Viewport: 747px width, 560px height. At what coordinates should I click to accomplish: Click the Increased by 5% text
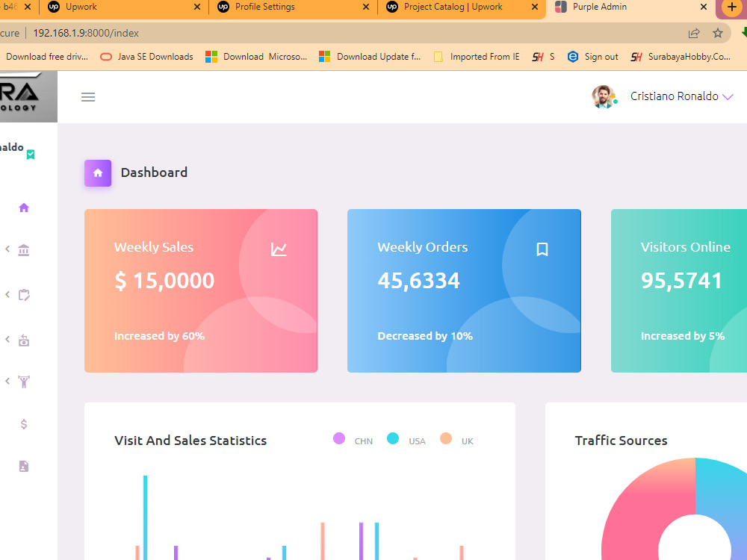[x=683, y=336]
